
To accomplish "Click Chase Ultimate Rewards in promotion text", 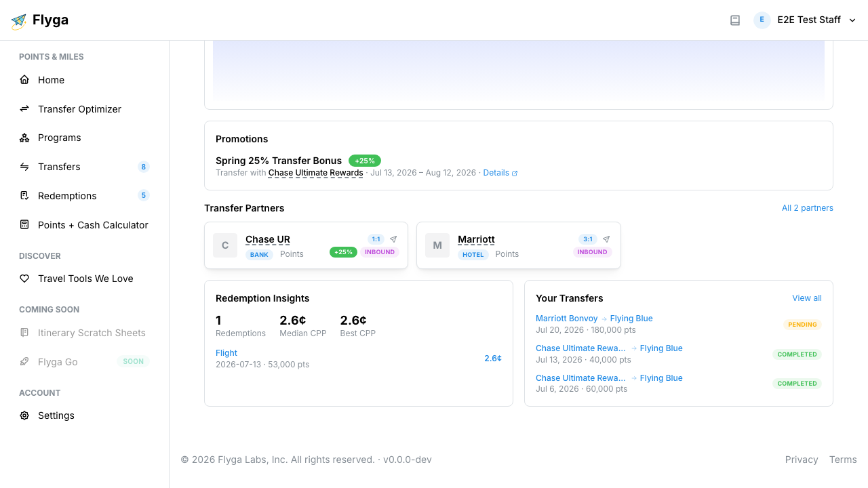I will click(x=316, y=173).
